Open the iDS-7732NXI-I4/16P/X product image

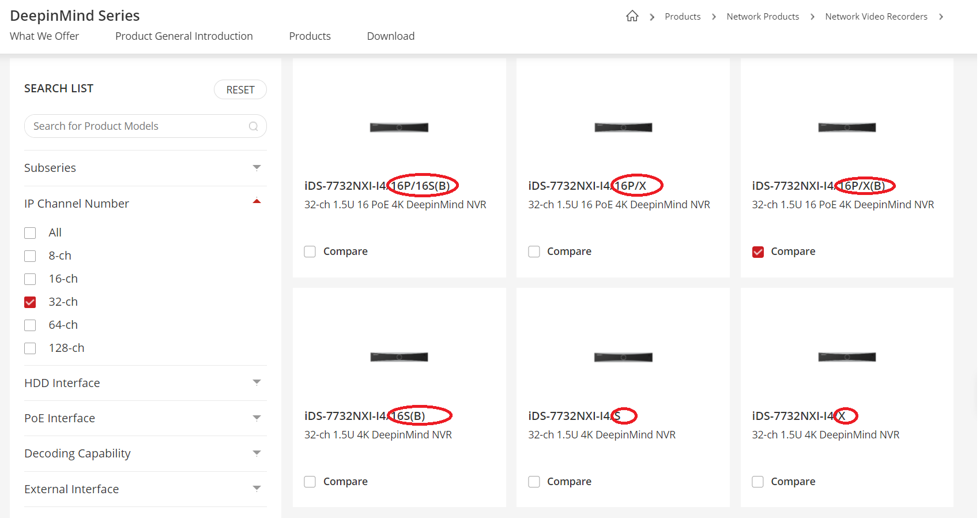(623, 127)
